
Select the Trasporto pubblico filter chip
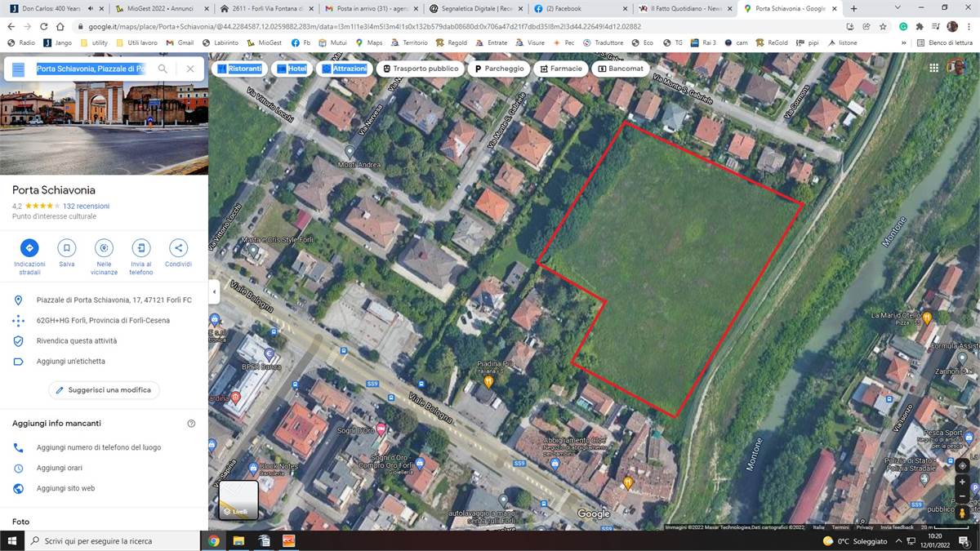point(421,69)
